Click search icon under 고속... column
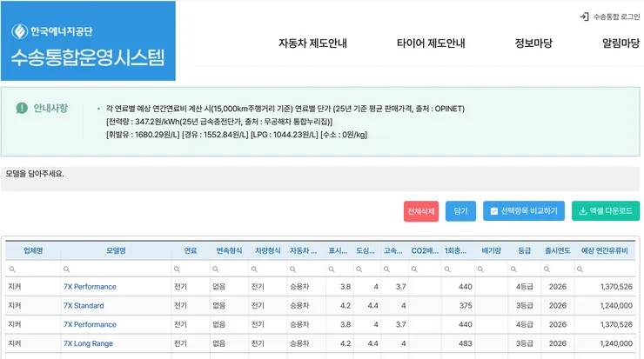Screen dimensions: 644x359 pos(386,269)
